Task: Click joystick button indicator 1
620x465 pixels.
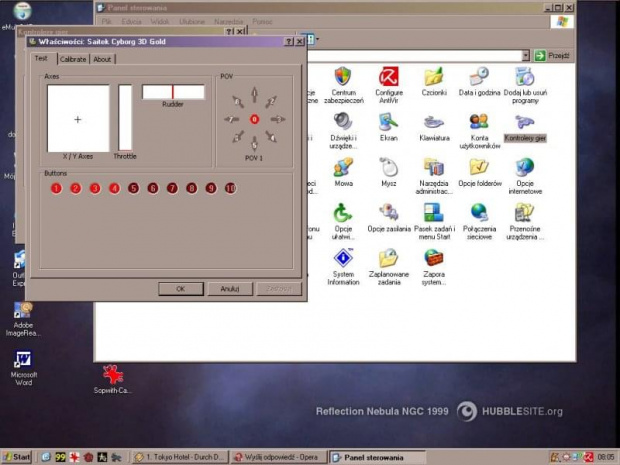Action: click(x=56, y=188)
